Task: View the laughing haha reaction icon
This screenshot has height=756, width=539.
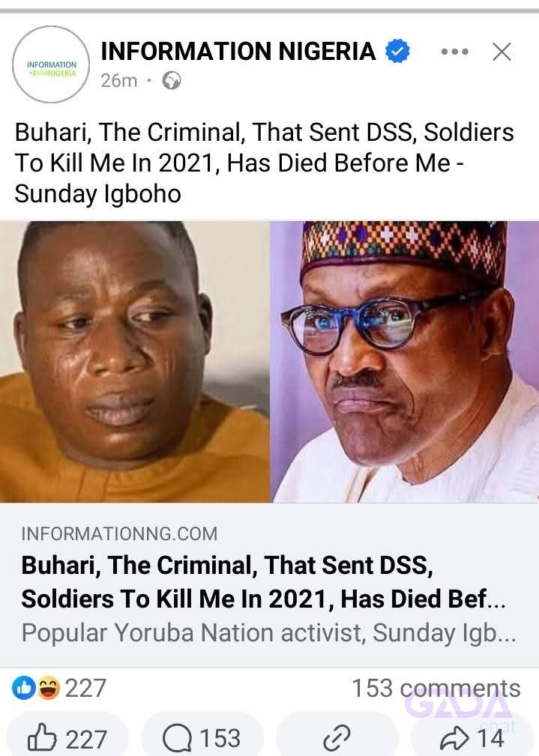Action: click(49, 688)
